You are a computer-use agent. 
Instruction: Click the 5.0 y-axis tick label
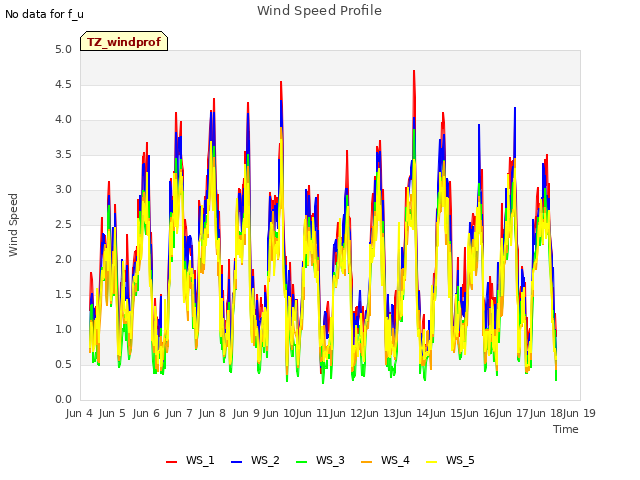(x=63, y=49)
